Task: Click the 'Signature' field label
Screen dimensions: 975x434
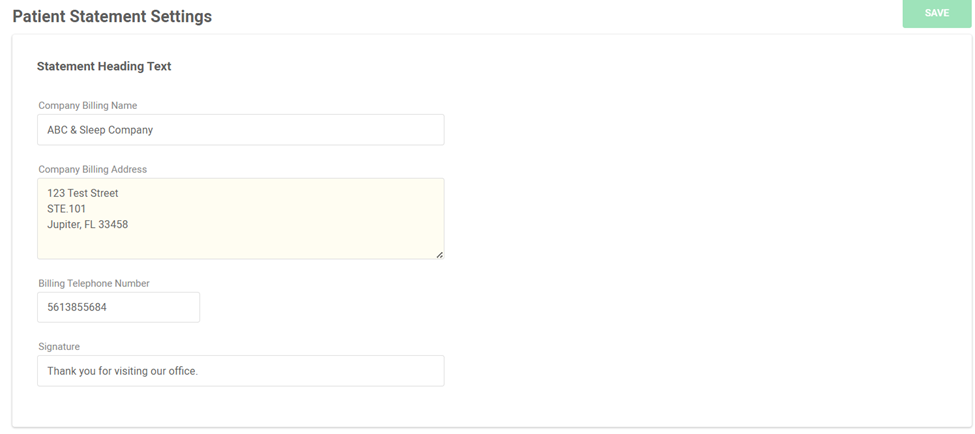Action: coord(59,347)
